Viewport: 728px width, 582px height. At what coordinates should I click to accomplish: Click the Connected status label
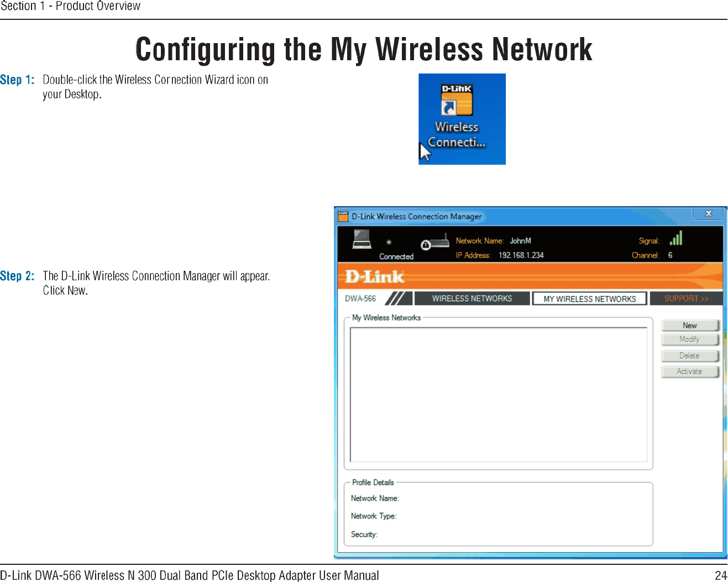click(396, 256)
